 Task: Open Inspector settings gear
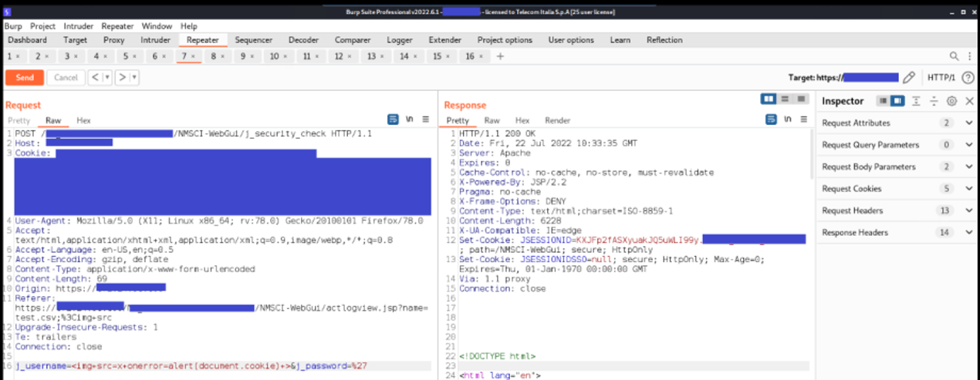(951, 101)
